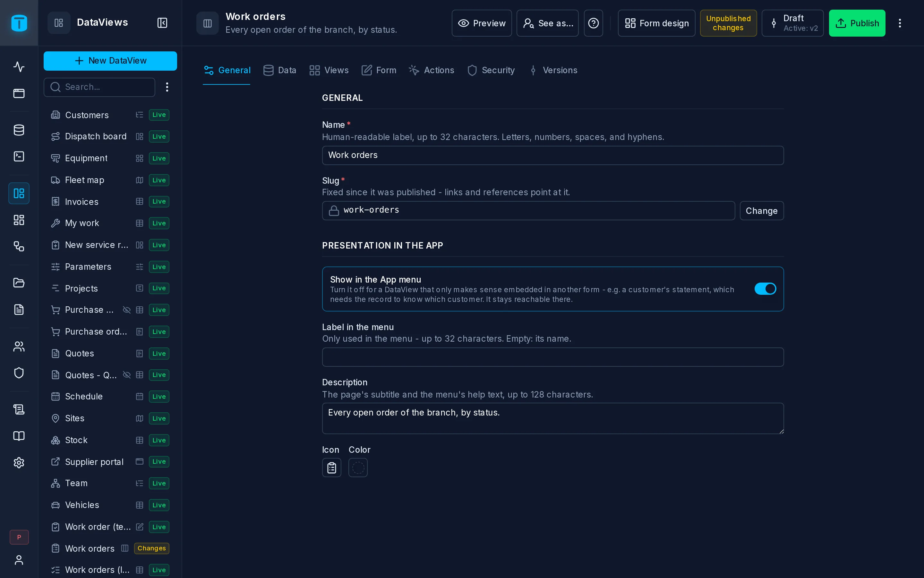The width and height of the screenshot is (924, 578).
Task: Click the locked work-orders slug field
Action: point(528,211)
